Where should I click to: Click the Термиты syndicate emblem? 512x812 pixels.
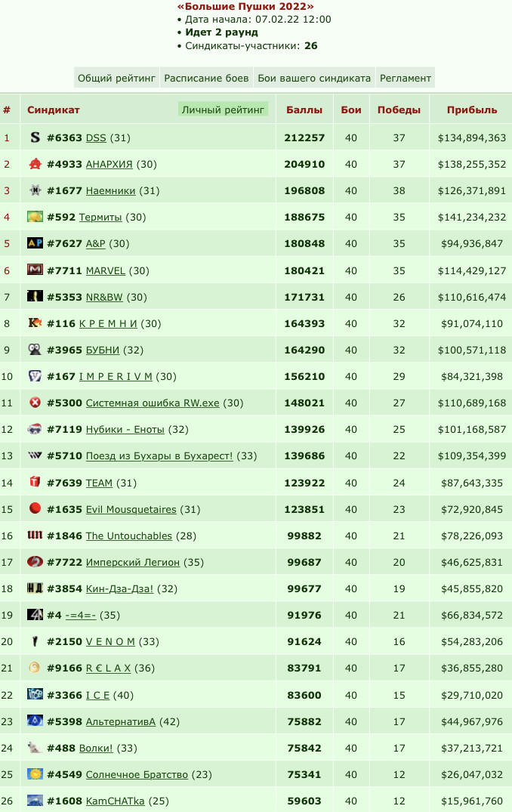point(35,217)
